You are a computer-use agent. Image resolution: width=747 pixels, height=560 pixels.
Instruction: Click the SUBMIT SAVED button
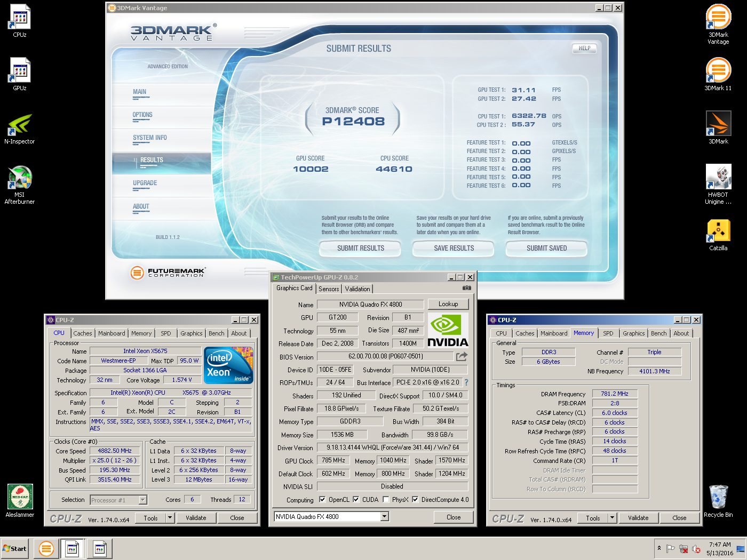pos(546,249)
